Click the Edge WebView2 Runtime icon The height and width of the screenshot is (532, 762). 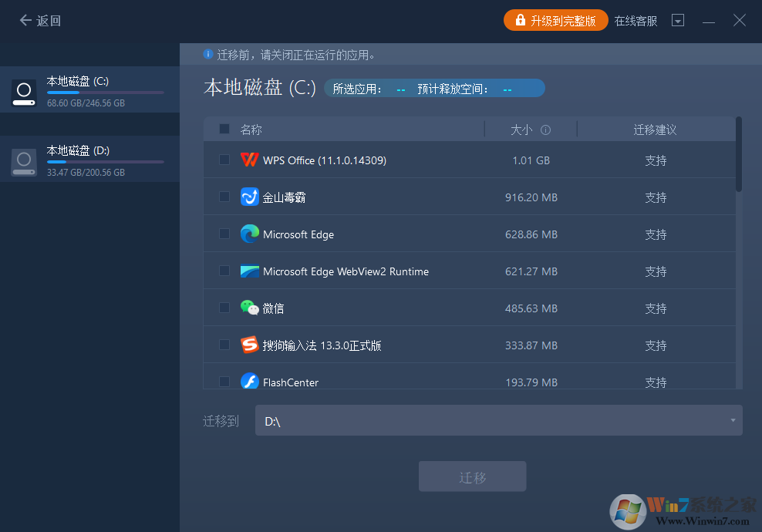tap(249, 271)
